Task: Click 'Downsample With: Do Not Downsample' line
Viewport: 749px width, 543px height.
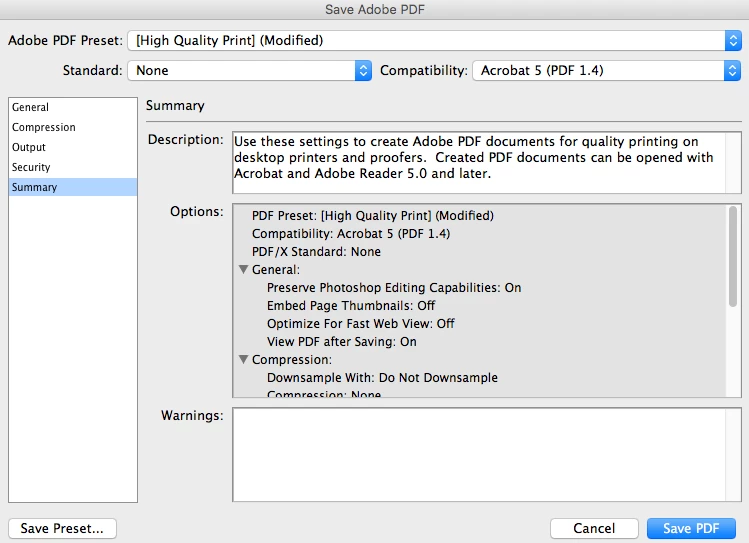Action: (x=382, y=378)
